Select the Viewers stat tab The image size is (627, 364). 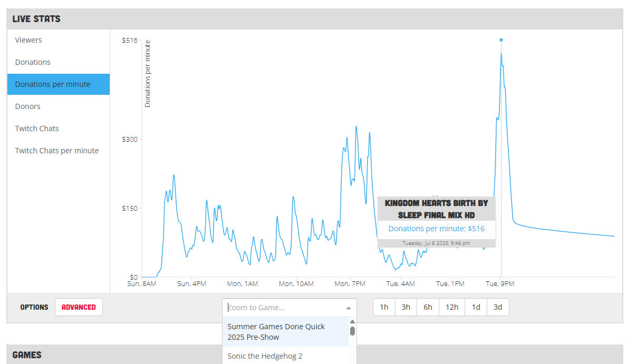click(x=59, y=40)
